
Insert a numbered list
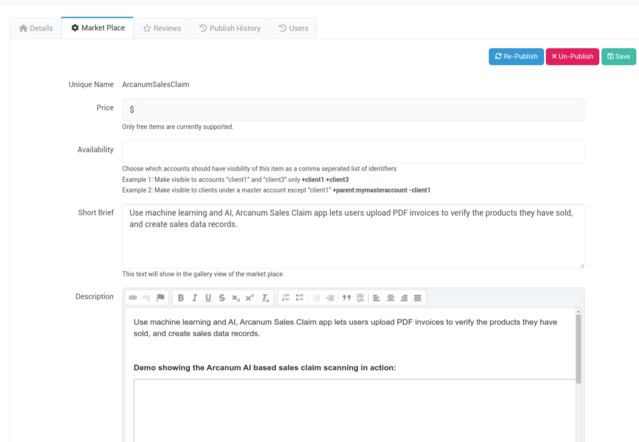pyautogui.click(x=286, y=298)
